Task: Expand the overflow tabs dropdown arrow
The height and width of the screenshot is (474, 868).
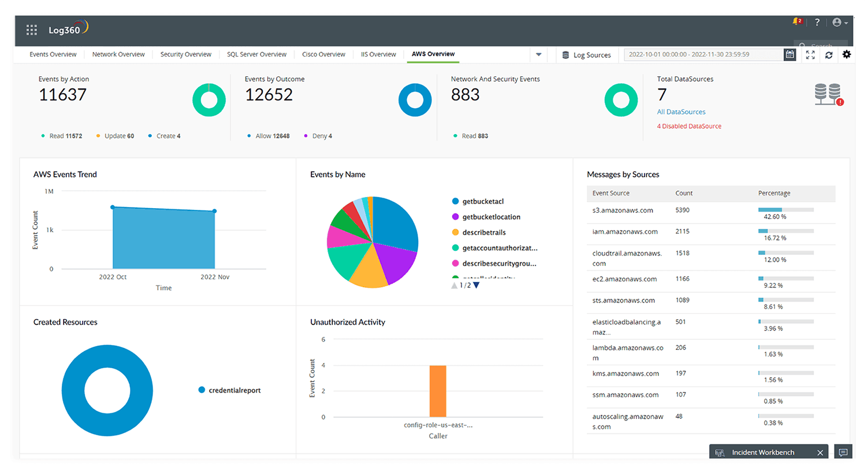Action: 538,54
